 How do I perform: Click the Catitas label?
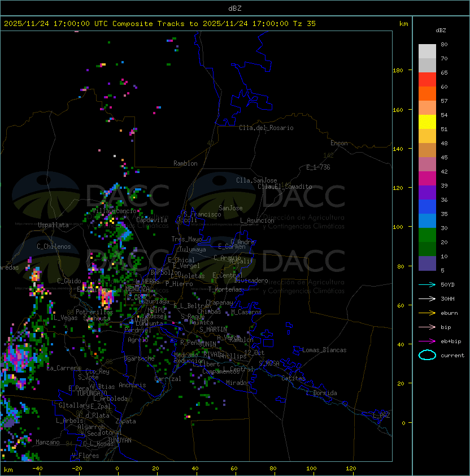pyautogui.click(x=293, y=378)
